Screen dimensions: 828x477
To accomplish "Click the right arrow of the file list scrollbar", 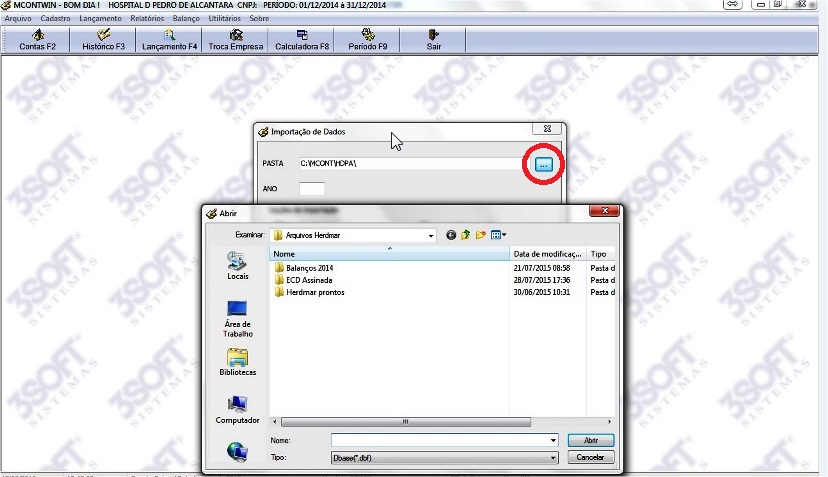I will pos(609,422).
